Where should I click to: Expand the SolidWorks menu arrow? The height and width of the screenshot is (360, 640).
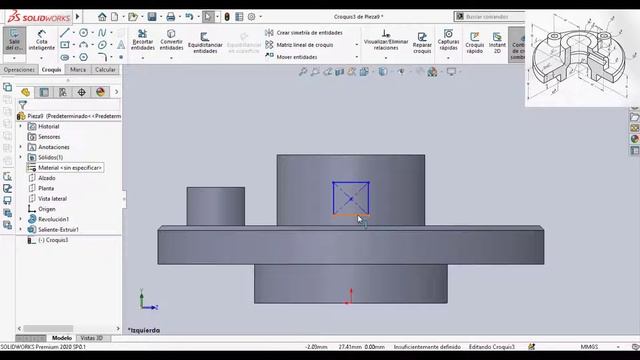[78, 17]
